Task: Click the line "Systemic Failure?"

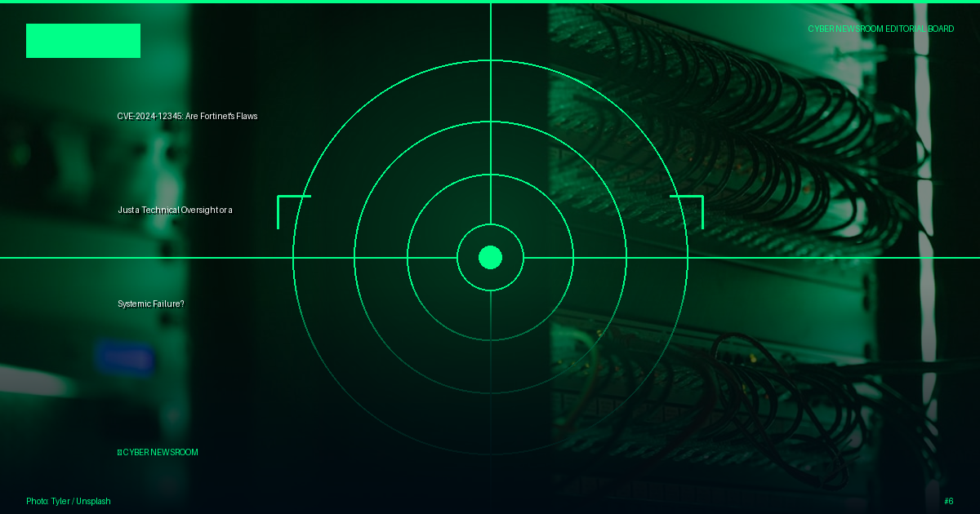Action: [x=150, y=304]
